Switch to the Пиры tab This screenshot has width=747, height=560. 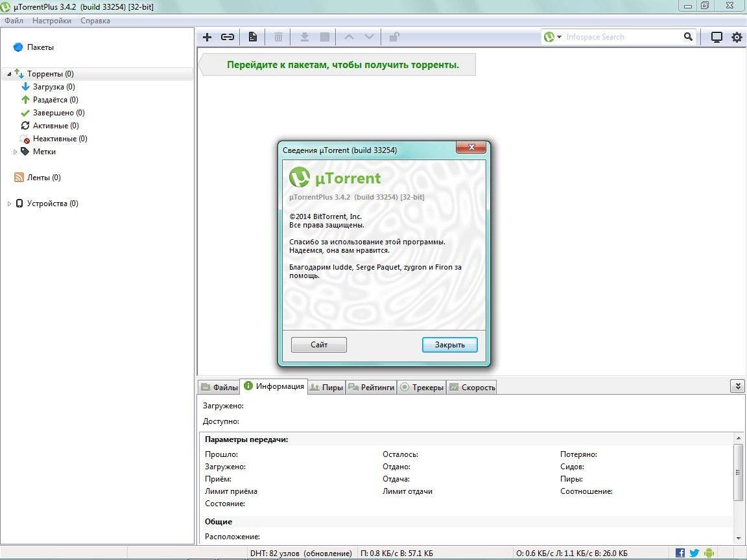326,387
